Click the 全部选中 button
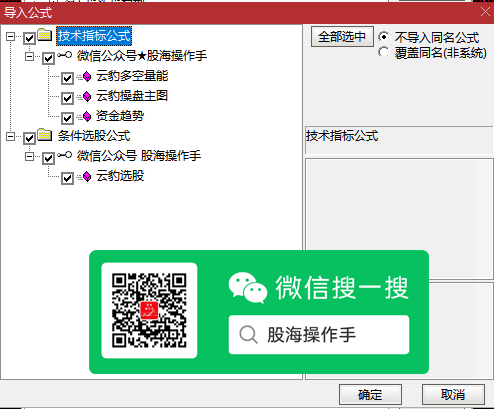The width and height of the screenshot is (494, 409). click(x=342, y=37)
